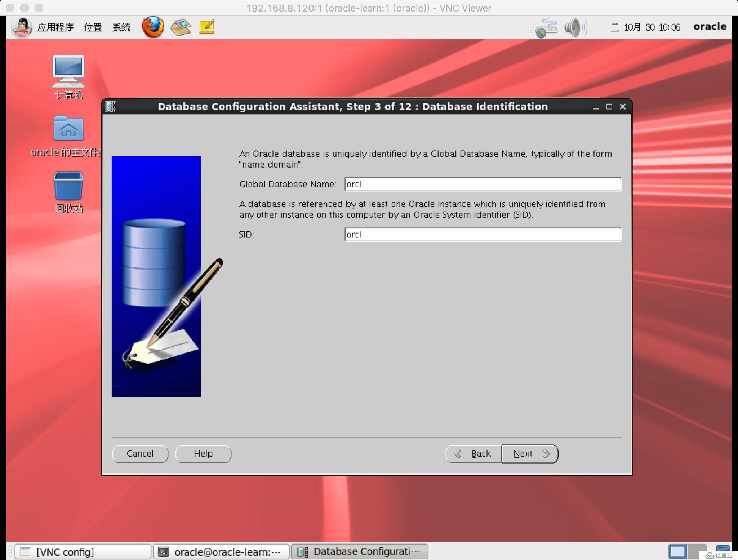Select the Global Database Name input field

pyautogui.click(x=482, y=184)
